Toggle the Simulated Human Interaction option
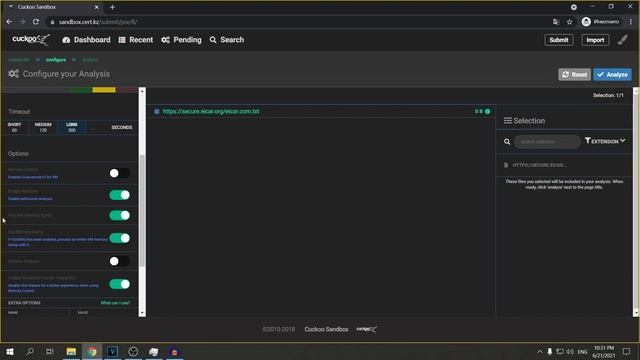 click(x=119, y=284)
